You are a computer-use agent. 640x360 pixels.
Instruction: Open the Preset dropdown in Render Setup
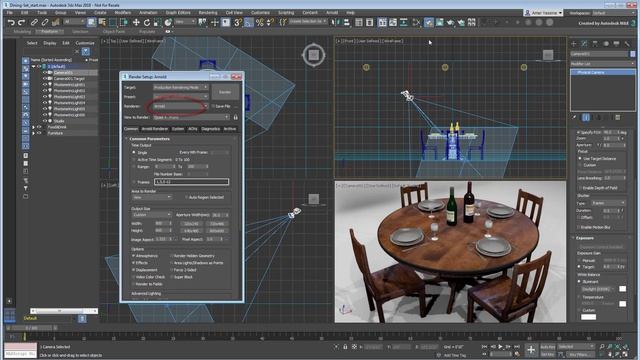181,97
